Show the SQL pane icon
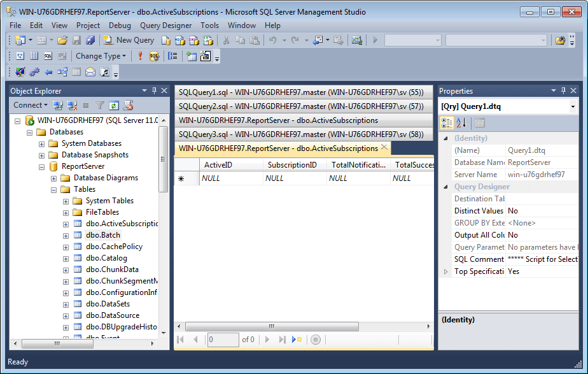 tap(48, 57)
